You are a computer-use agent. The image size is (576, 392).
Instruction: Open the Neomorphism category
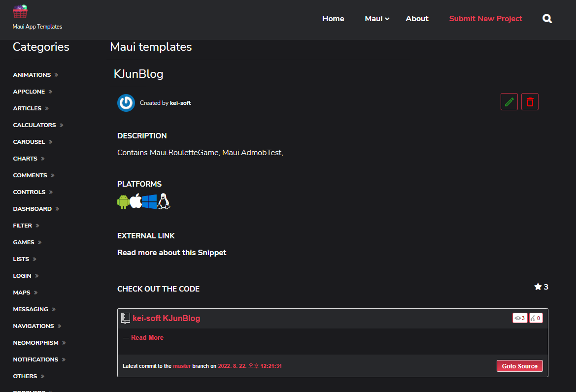[39, 343]
